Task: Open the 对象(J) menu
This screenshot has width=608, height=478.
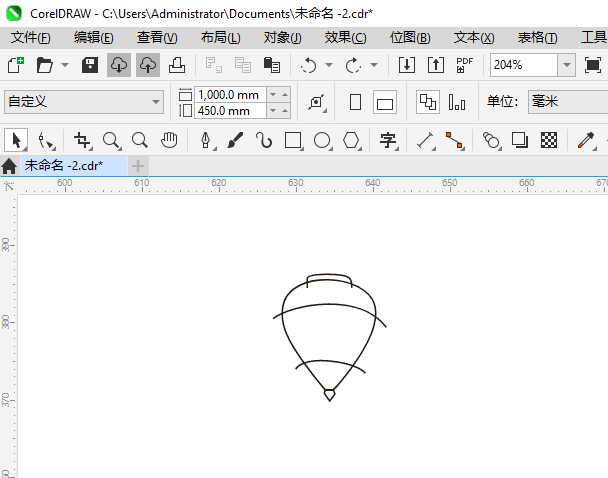Action: (283, 38)
